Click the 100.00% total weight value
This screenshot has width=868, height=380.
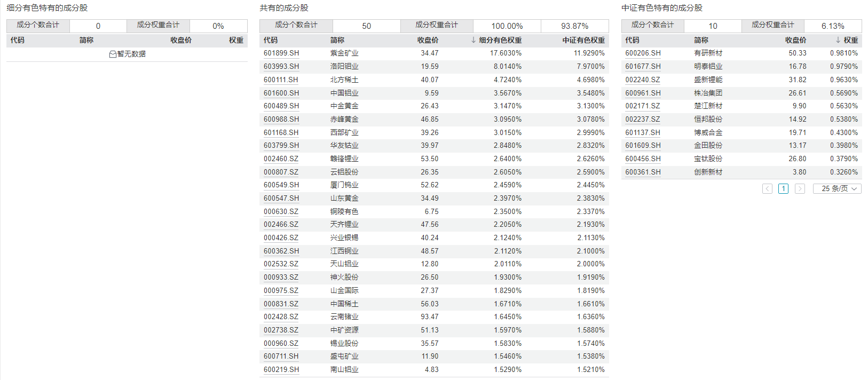[507, 26]
